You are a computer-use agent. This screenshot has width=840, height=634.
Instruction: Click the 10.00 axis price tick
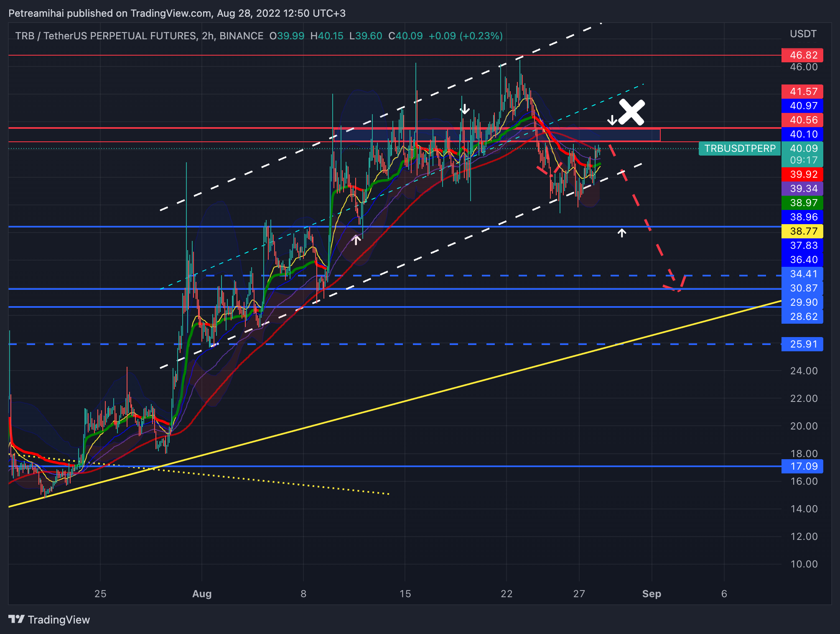(804, 564)
